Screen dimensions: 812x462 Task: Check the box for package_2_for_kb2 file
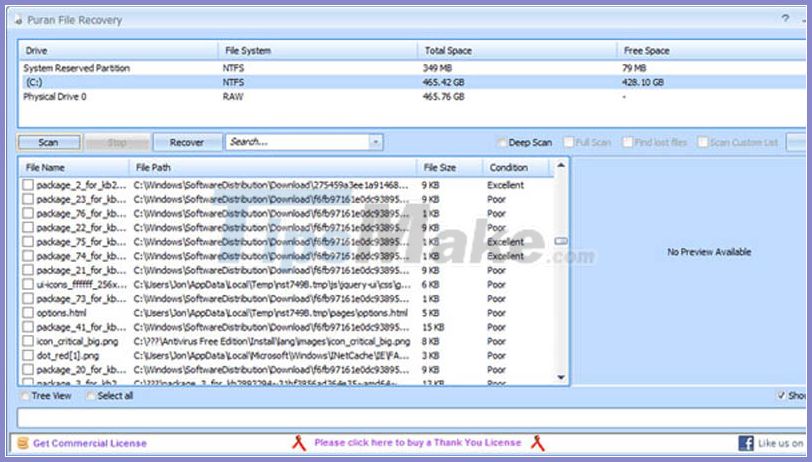point(28,185)
